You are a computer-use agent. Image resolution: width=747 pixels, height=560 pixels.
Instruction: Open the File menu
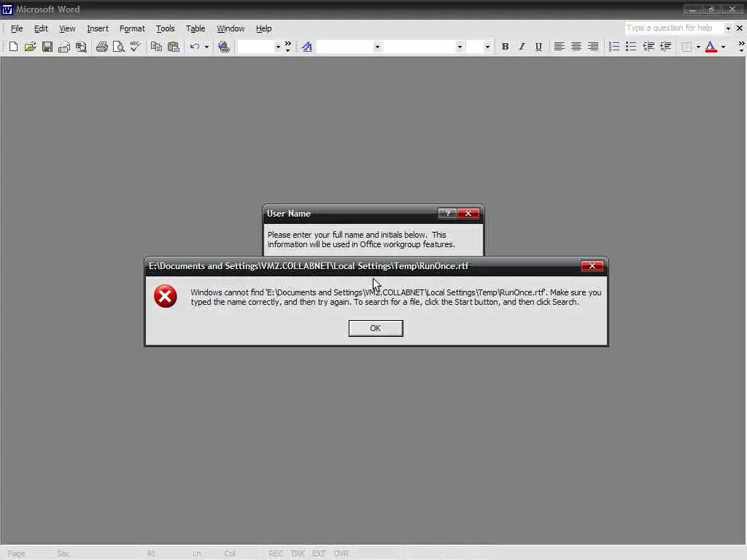tap(17, 28)
